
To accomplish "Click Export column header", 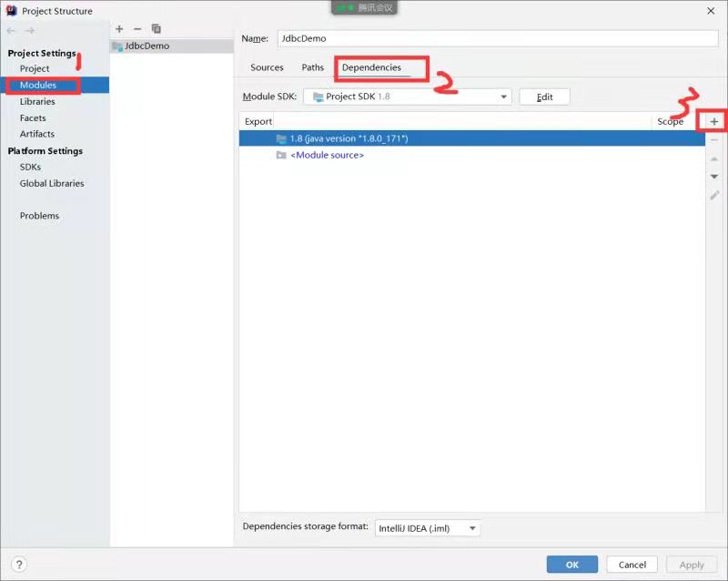I will point(258,121).
